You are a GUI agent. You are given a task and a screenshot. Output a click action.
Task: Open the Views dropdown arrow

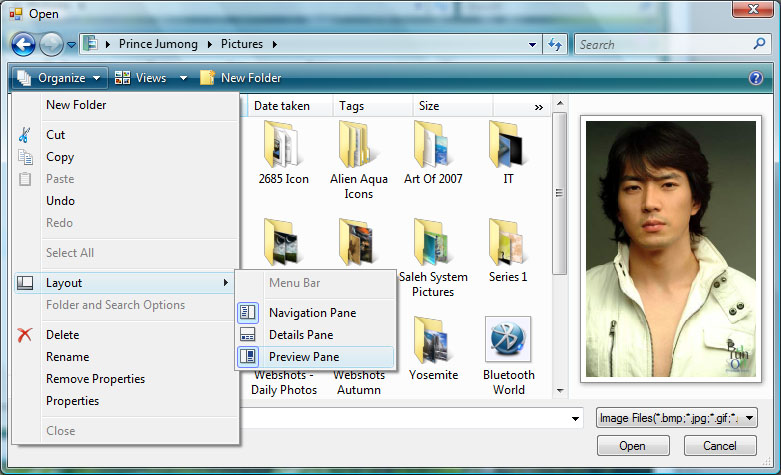(x=183, y=78)
